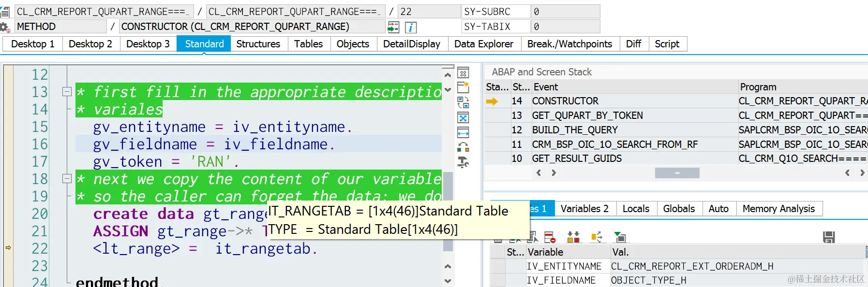This screenshot has height=287, width=868.
Task: Switch to Break./Watchpoints tab
Action: click(x=569, y=44)
